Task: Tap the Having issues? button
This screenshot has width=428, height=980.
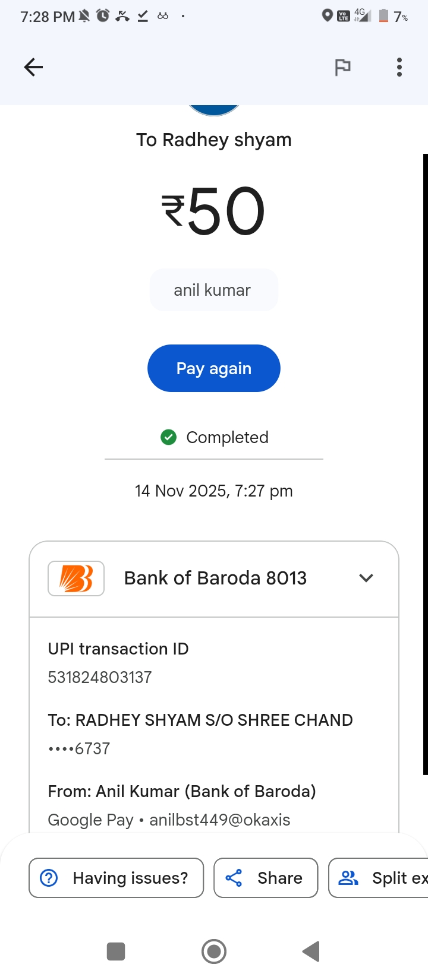Action: pos(117,878)
